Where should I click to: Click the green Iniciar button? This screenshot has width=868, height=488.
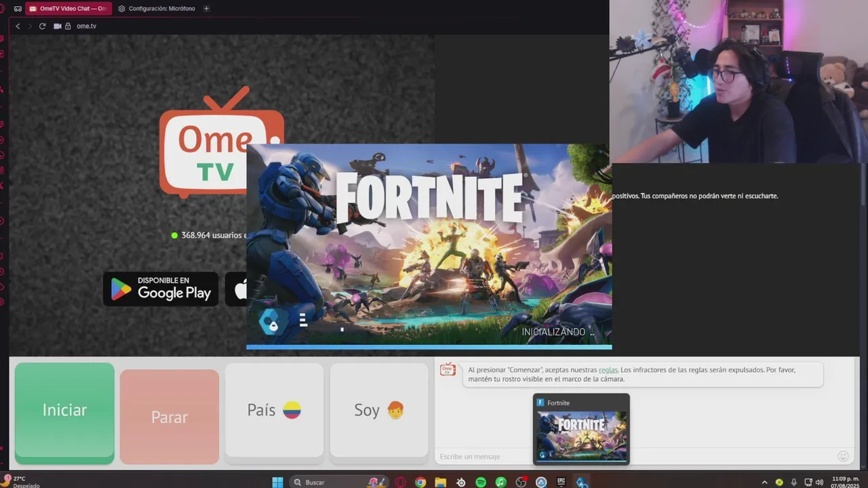click(x=64, y=413)
